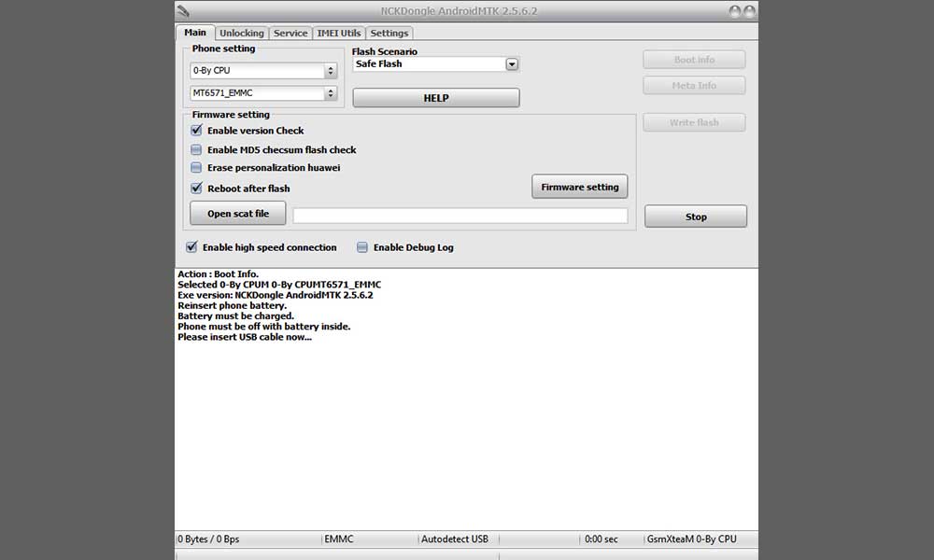Click the HELP button
The height and width of the screenshot is (560, 934).
[436, 98]
